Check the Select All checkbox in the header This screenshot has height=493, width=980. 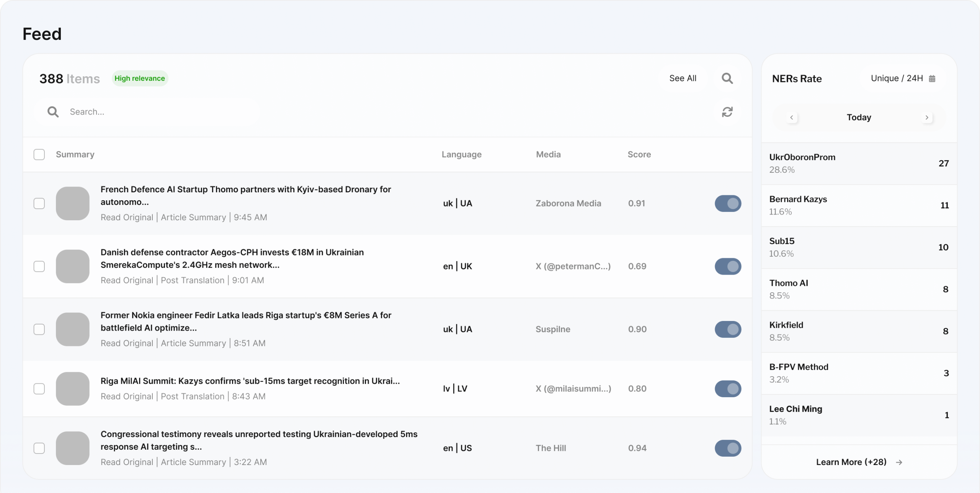[x=39, y=154]
